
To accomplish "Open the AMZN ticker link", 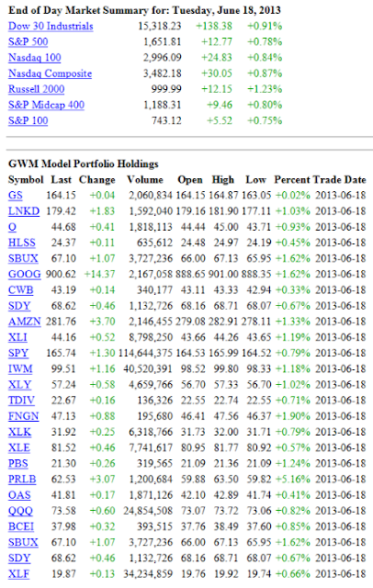I will [25, 322].
